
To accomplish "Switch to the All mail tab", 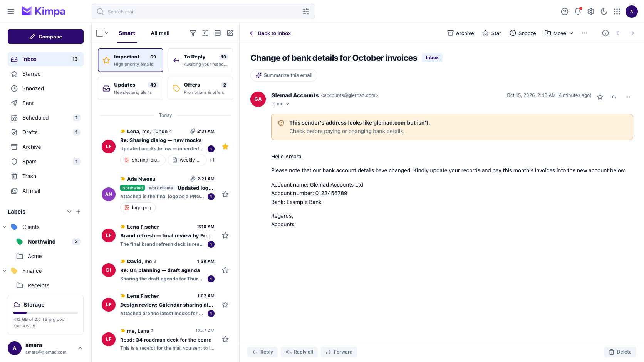I will point(160,33).
